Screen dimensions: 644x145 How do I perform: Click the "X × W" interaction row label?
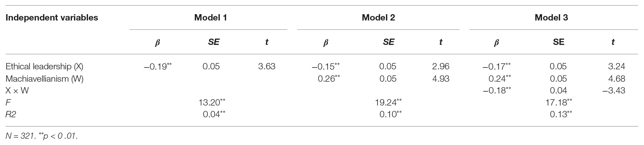click(17, 90)
